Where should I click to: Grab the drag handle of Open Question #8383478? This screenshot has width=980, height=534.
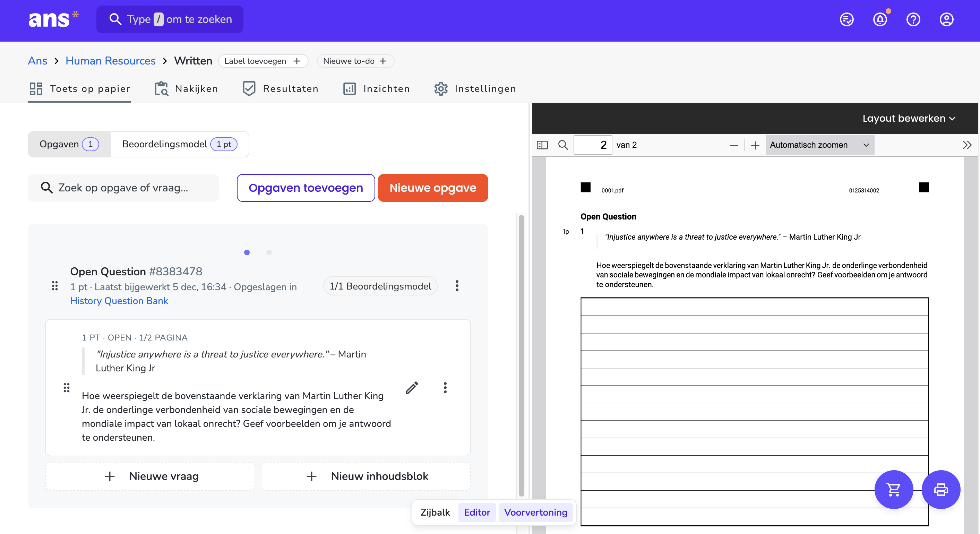click(55, 286)
